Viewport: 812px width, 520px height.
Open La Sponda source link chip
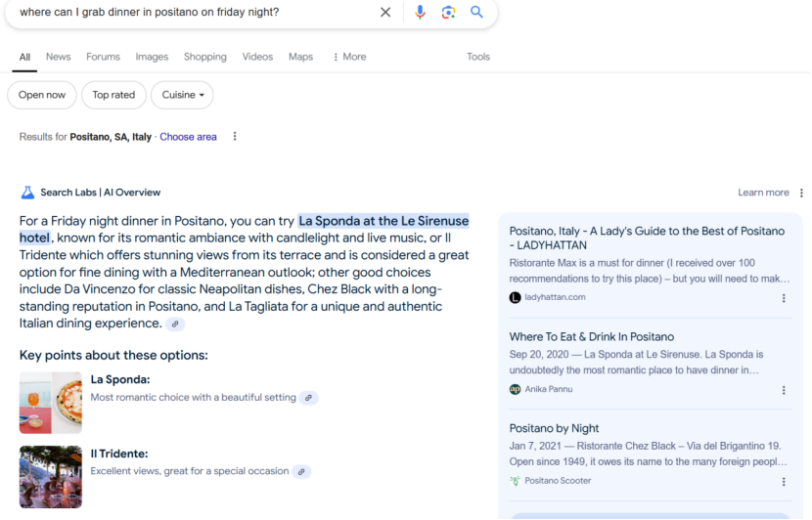[308, 398]
